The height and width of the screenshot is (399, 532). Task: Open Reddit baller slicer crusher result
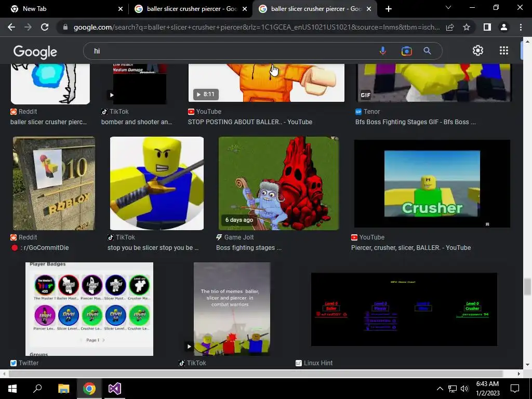pos(48,122)
